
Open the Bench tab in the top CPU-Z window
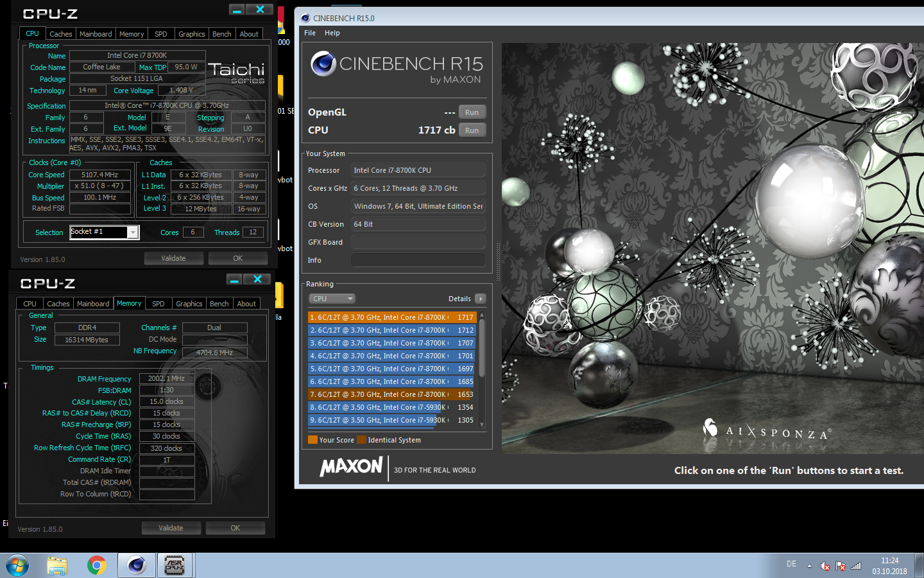(222, 34)
